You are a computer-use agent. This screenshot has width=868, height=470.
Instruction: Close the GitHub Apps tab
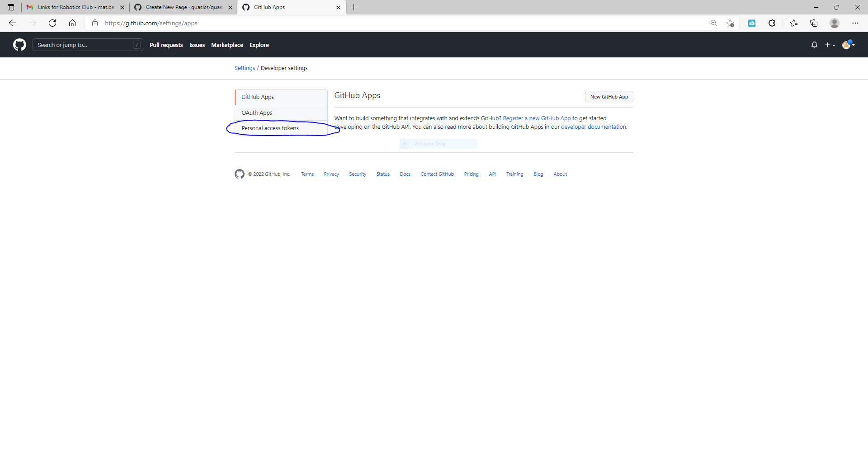[338, 7]
